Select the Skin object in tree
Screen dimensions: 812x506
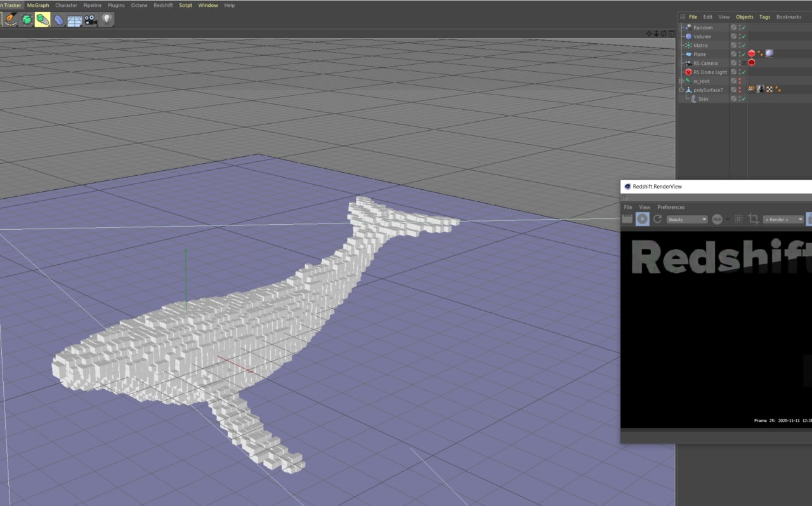coord(703,98)
